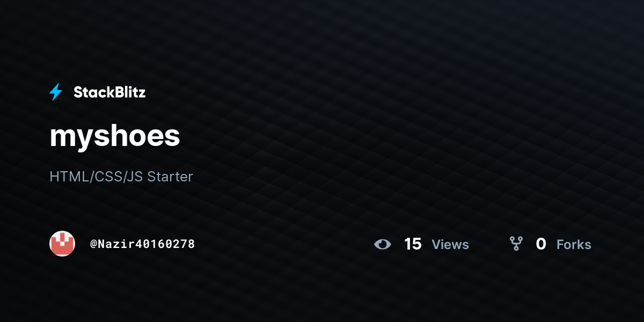
Task: Click the shoes part of the title
Action: 143,136
